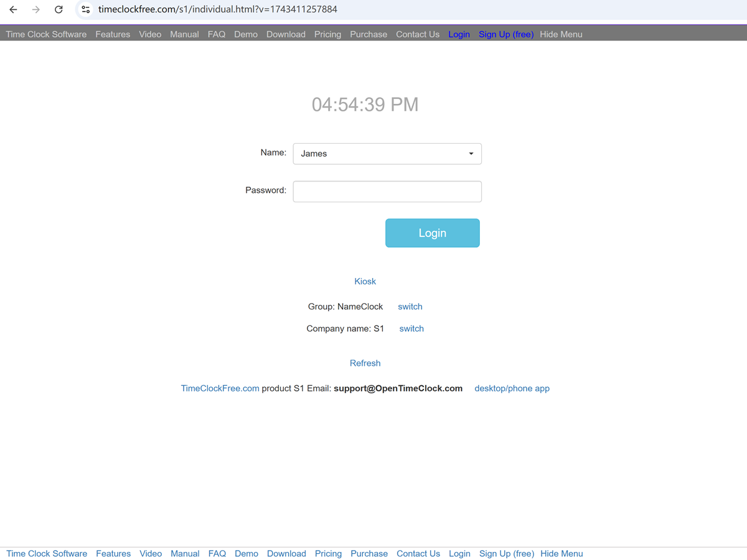Open Features in footer menu
The width and height of the screenshot is (747, 560).
coord(113,554)
